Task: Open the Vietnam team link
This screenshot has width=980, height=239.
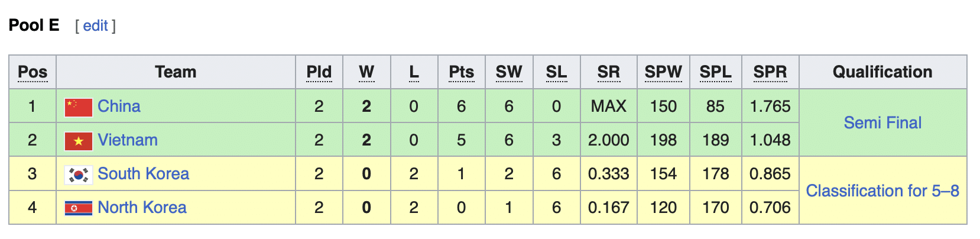Action: 127,140
